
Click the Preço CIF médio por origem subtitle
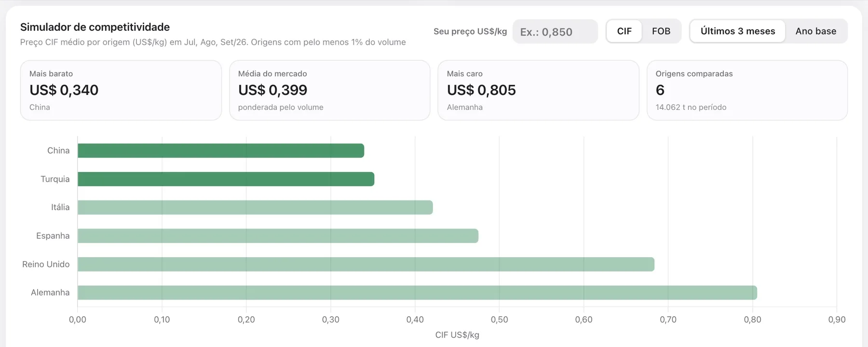point(213,42)
